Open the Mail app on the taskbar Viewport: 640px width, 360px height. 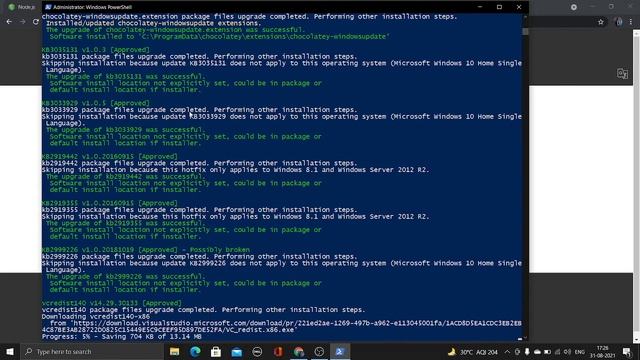pyautogui.click(x=237, y=351)
